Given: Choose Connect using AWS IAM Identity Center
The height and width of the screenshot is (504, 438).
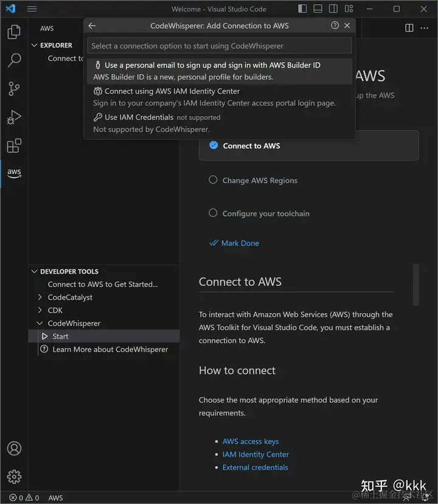Looking at the screenshot, I should [x=220, y=97].
